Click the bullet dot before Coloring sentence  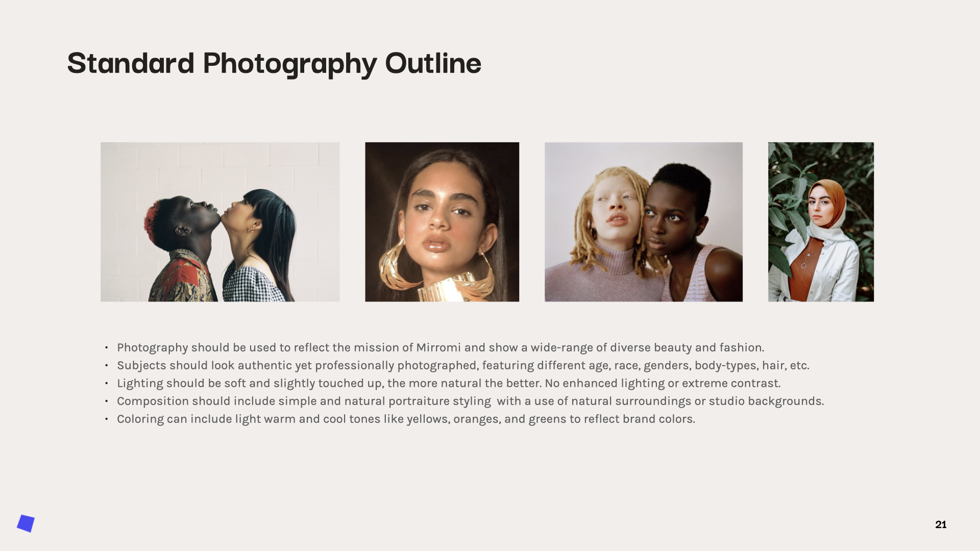coord(107,419)
